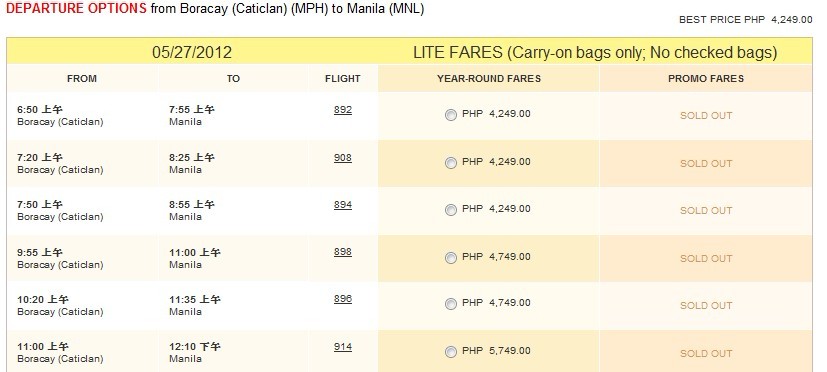Click SOLD OUT promo fare for flight 892
Image resolution: width=827 pixels, height=372 pixels.
point(706,116)
